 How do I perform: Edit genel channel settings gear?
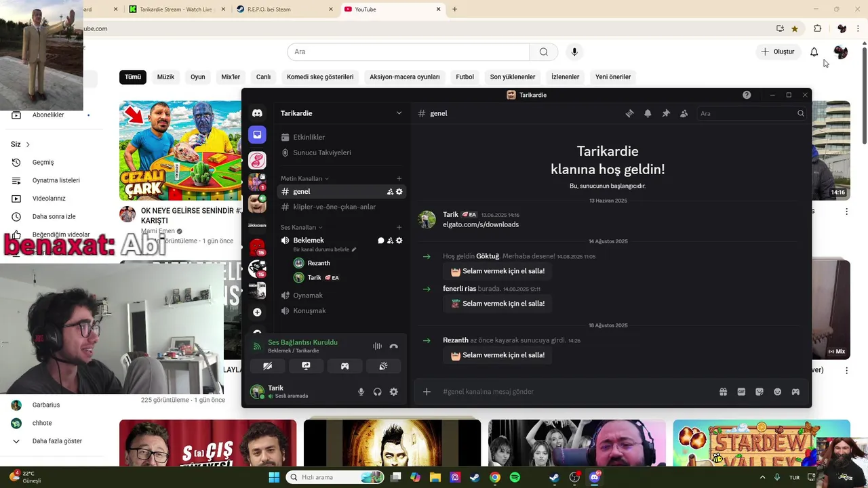coord(399,192)
